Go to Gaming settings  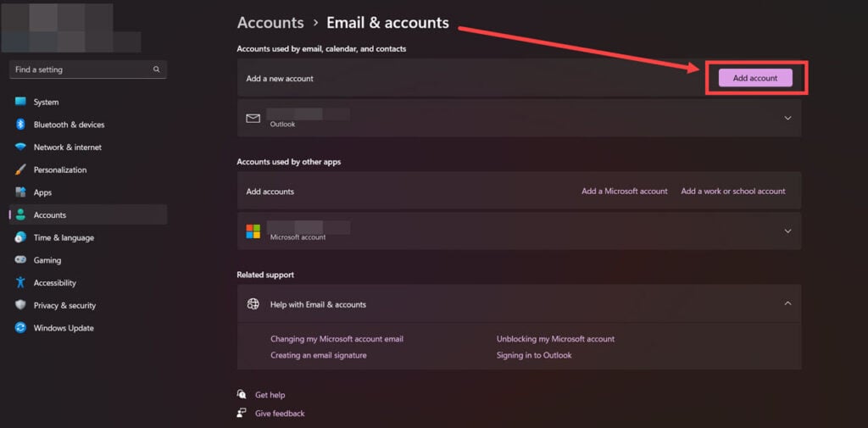click(88, 259)
